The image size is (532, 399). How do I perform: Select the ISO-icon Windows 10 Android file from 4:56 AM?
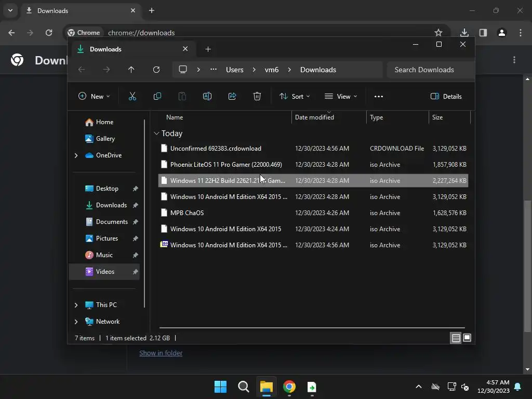click(313, 245)
